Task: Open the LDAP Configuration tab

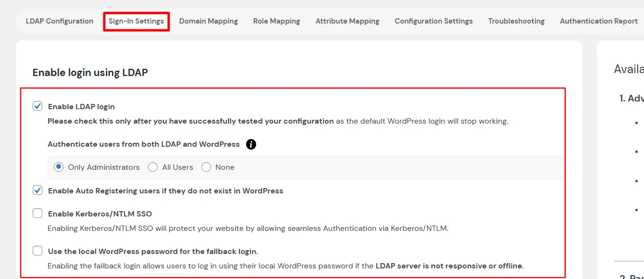Action: click(x=59, y=21)
